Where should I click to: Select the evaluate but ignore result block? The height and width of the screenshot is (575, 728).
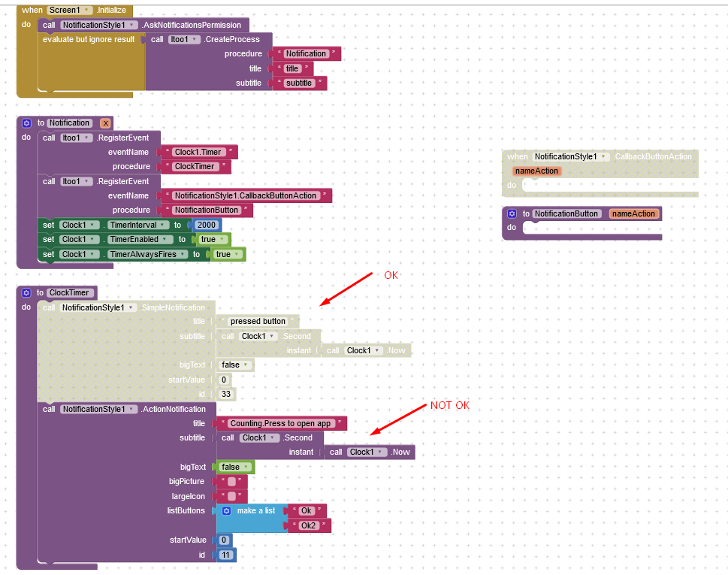point(89,40)
